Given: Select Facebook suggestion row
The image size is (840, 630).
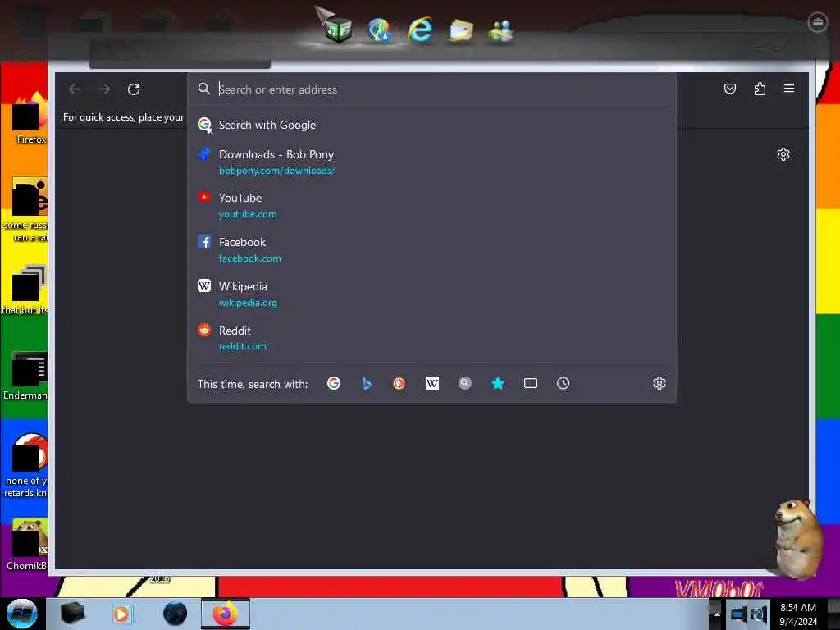Looking at the screenshot, I should click(431, 249).
